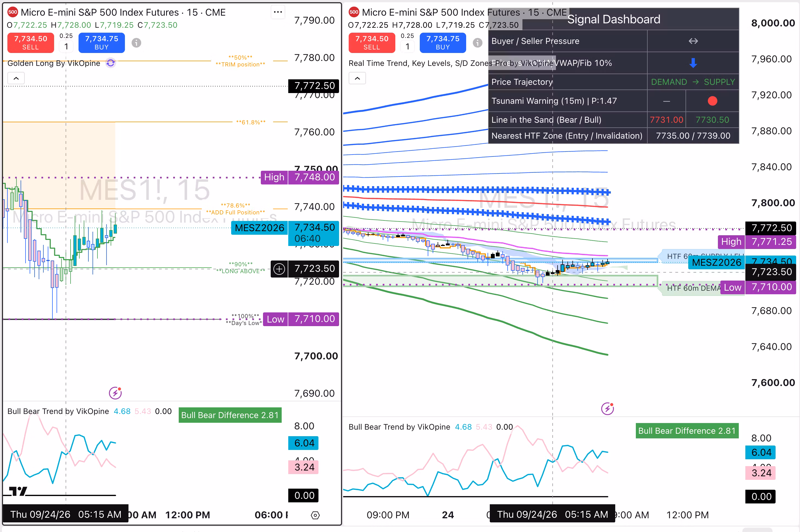Click the Line in the Sand bull value 7730.50

click(712, 120)
